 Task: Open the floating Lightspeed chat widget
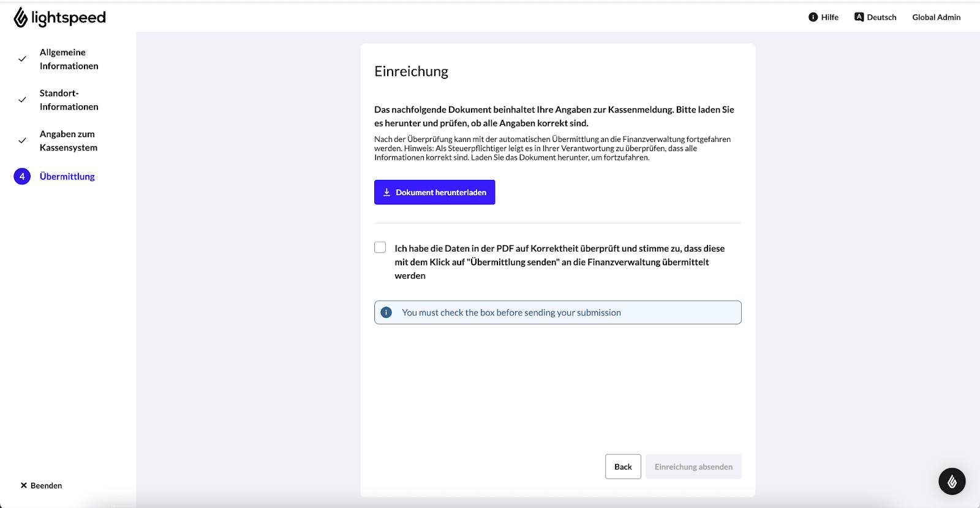pyautogui.click(x=952, y=482)
